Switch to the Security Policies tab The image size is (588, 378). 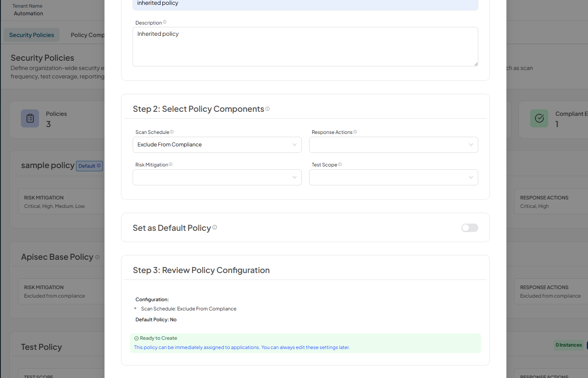pos(32,35)
